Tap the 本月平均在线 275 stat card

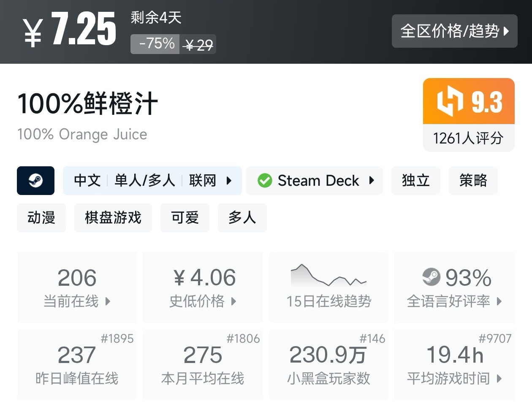(203, 365)
